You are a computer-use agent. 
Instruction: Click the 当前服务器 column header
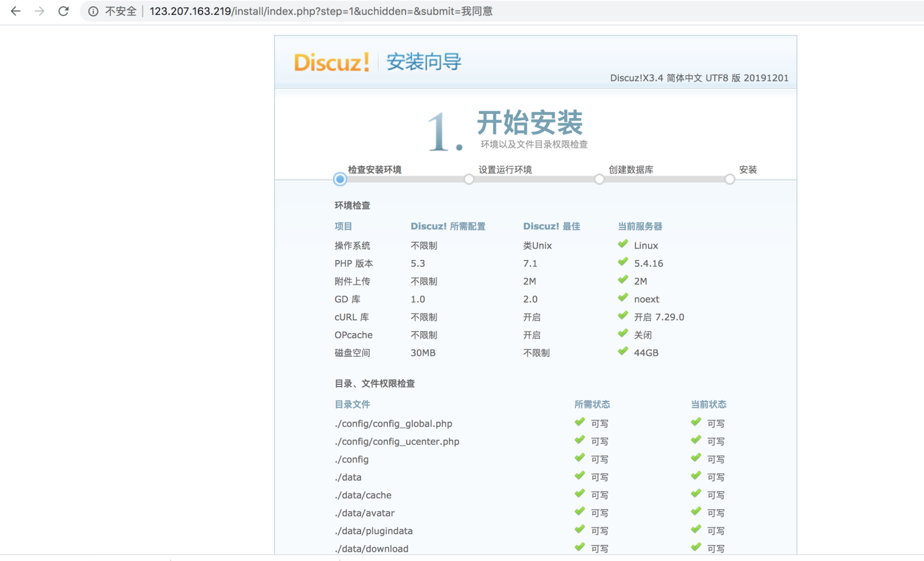pyautogui.click(x=640, y=226)
